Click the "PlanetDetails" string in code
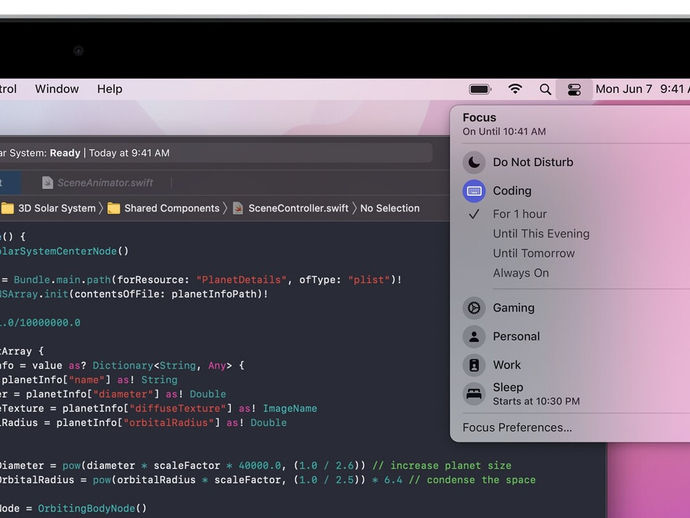The height and width of the screenshot is (518, 690). pos(241,280)
